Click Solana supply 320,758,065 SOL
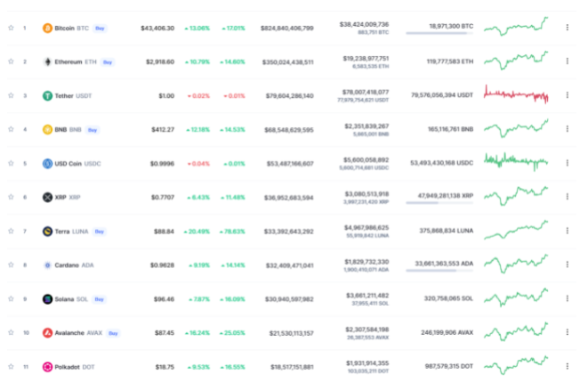Screen dimensions: 588x383 tap(448, 298)
